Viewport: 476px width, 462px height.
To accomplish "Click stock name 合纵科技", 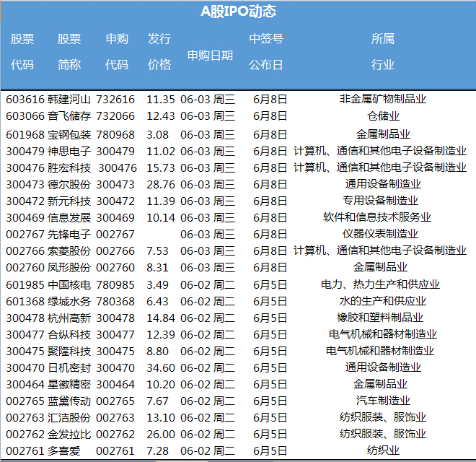I will point(69,335).
